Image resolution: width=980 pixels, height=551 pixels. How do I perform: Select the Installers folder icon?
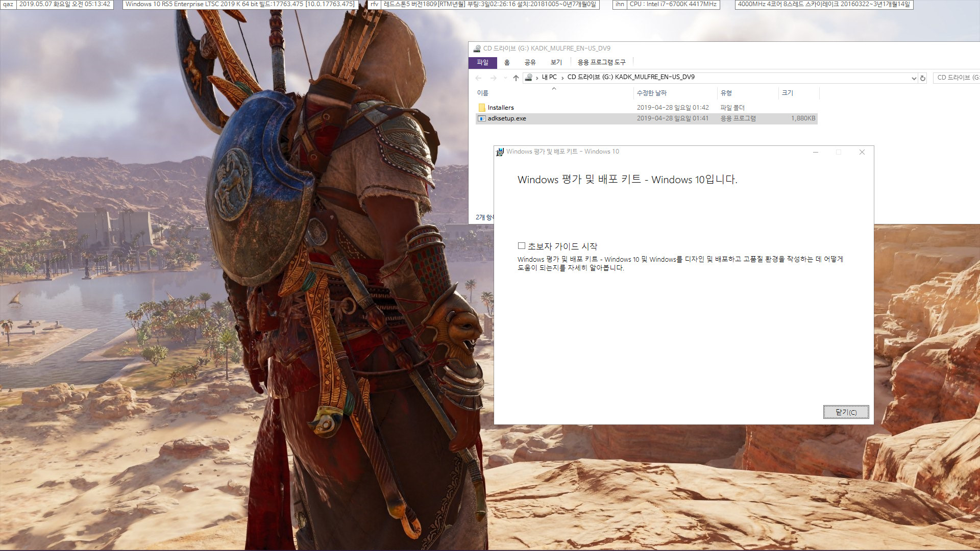pyautogui.click(x=481, y=108)
